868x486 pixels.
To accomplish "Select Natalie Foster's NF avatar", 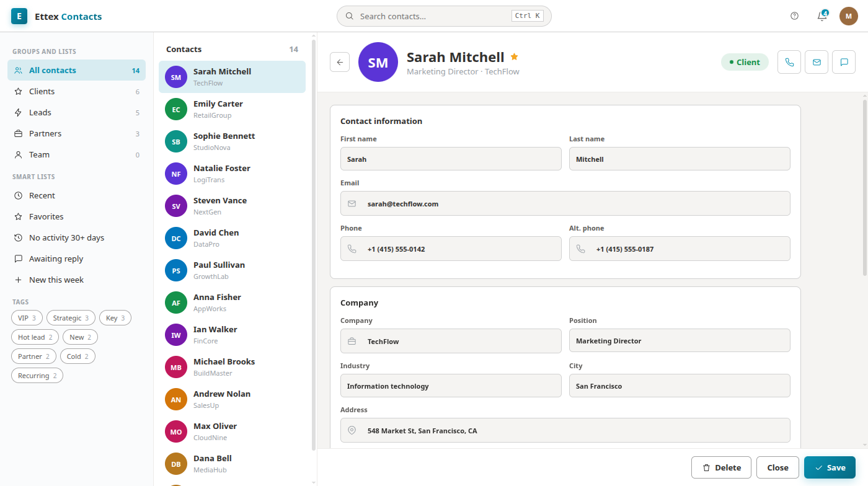I will [x=176, y=174].
